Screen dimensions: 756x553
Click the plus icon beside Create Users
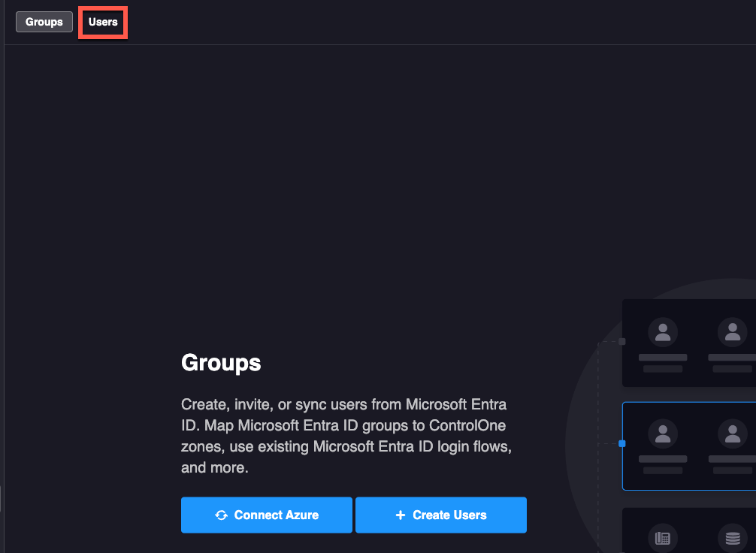tap(400, 515)
